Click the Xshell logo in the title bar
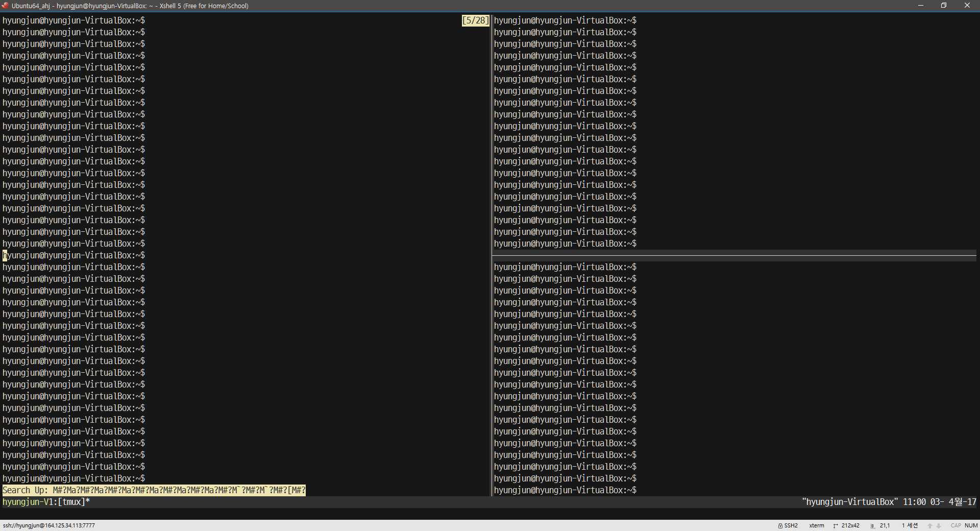The image size is (980, 531). tap(5, 6)
